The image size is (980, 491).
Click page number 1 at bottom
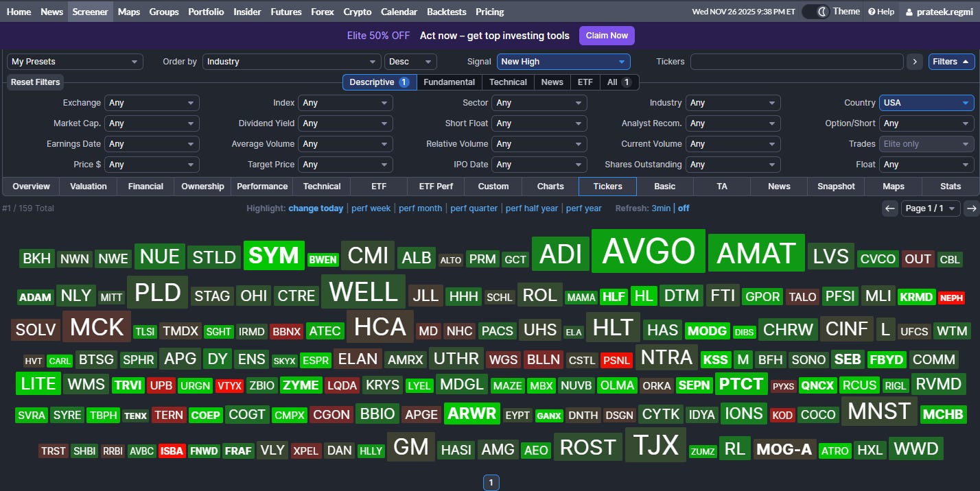(491, 483)
